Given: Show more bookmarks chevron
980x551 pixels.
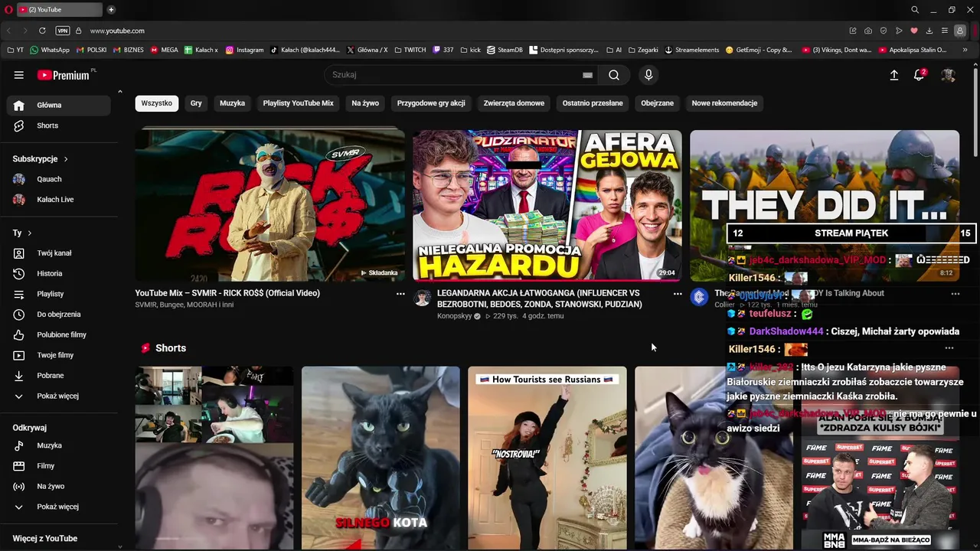Looking at the screenshot, I should [965, 50].
